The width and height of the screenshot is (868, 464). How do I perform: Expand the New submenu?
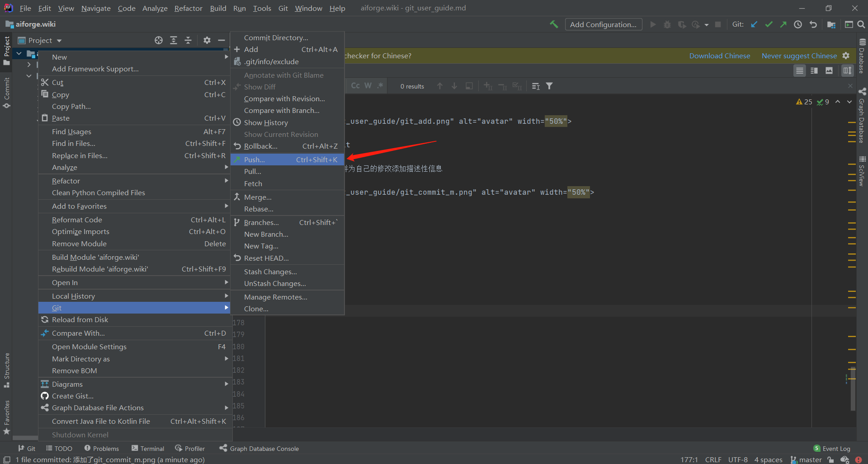(x=135, y=57)
